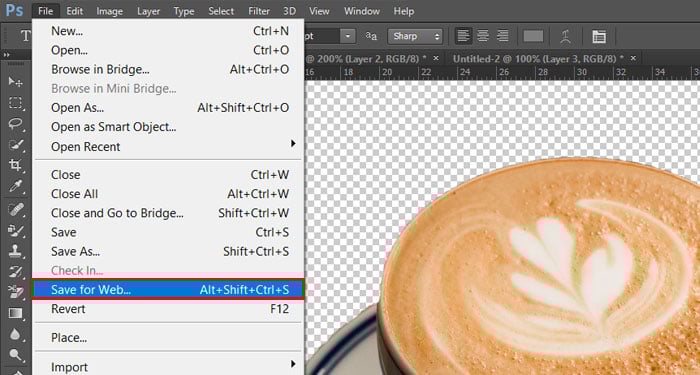
Task: Select the Gradient tool
Action: tap(16, 313)
